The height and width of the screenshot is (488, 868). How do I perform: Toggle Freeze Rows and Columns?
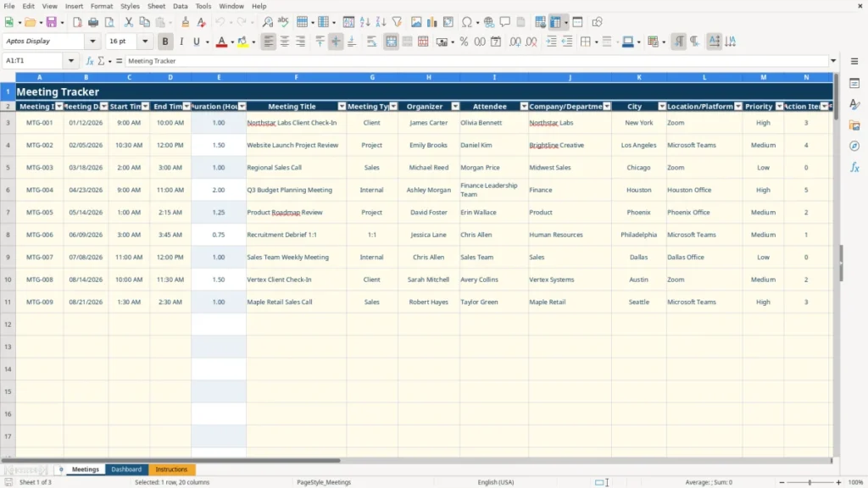555,22
